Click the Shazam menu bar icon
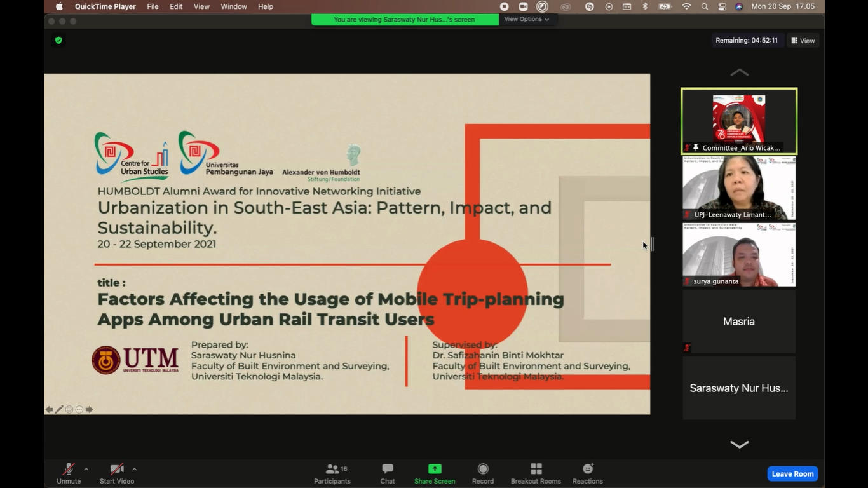Screen dimensions: 868x488 click(x=590, y=6)
